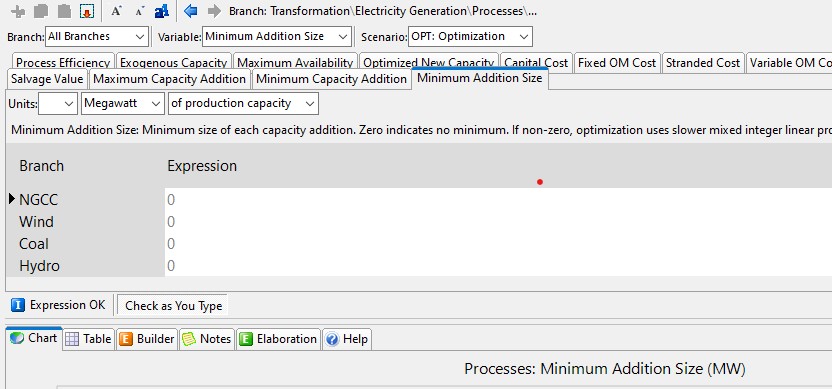The image size is (832, 389).
Task: Decrease font size with smaller A icon
Action: point(139,11)
